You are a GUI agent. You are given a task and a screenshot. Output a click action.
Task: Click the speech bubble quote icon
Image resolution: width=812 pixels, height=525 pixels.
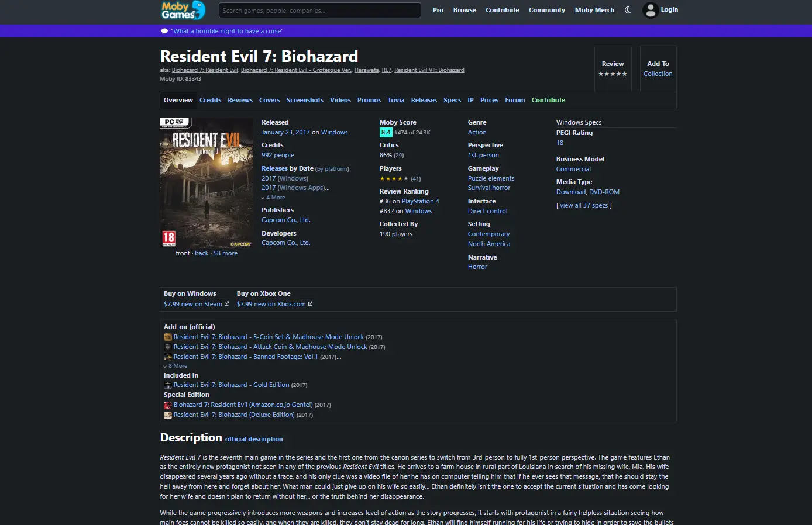(x=164, y=31)
